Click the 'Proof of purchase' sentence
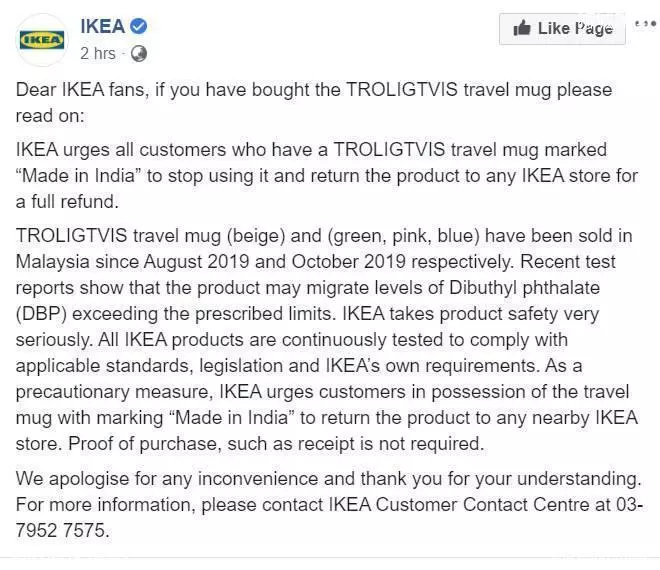Image resolution: width=660 pixels, height=570 pixels. 276,444
